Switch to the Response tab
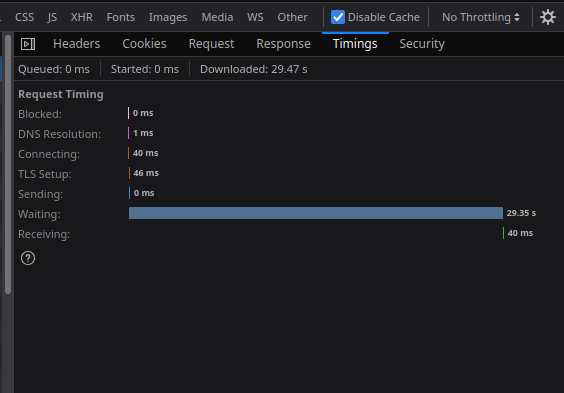Screen dimensions: 564x393 [283, 44]
